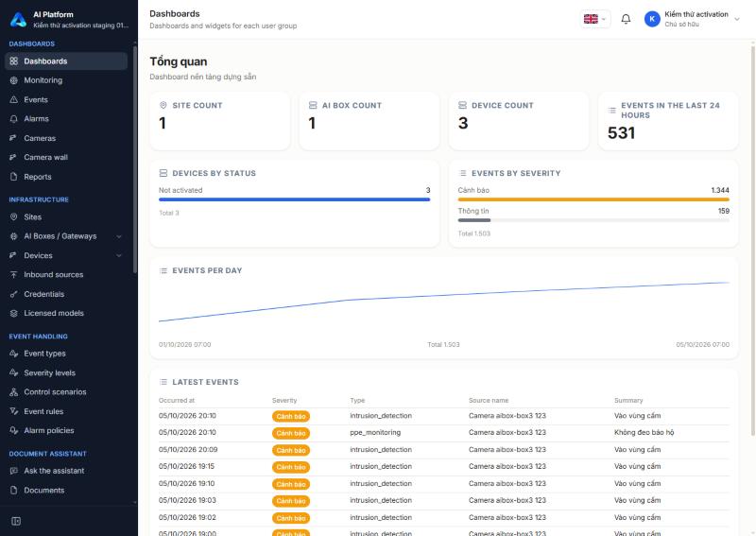Click the Severity column header

click(284, 401)
